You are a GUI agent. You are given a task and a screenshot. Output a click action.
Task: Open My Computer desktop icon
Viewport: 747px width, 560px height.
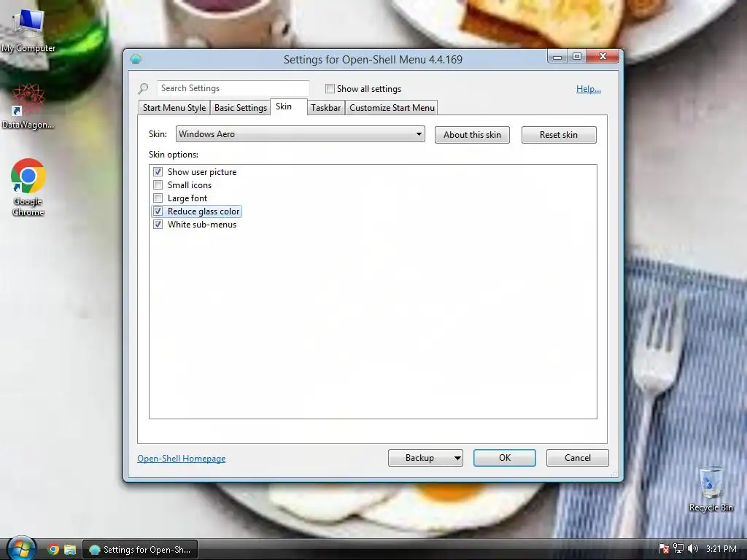coord(28,31)
